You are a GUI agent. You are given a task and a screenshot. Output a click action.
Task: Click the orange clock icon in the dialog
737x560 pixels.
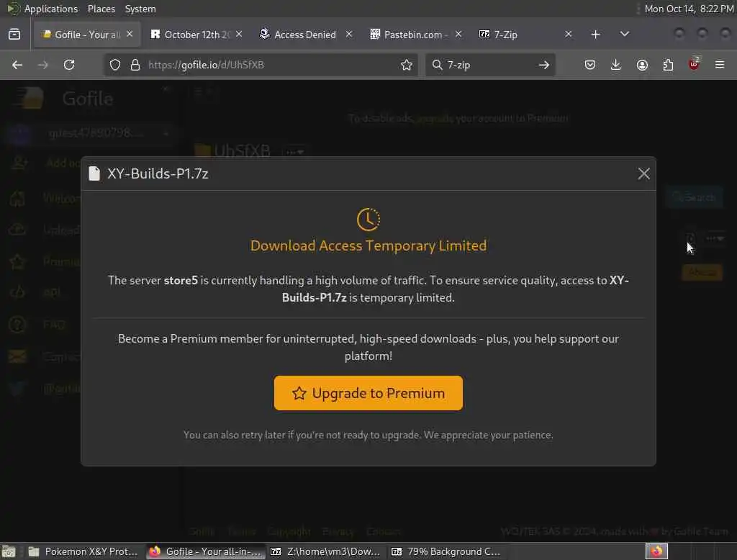368,219
